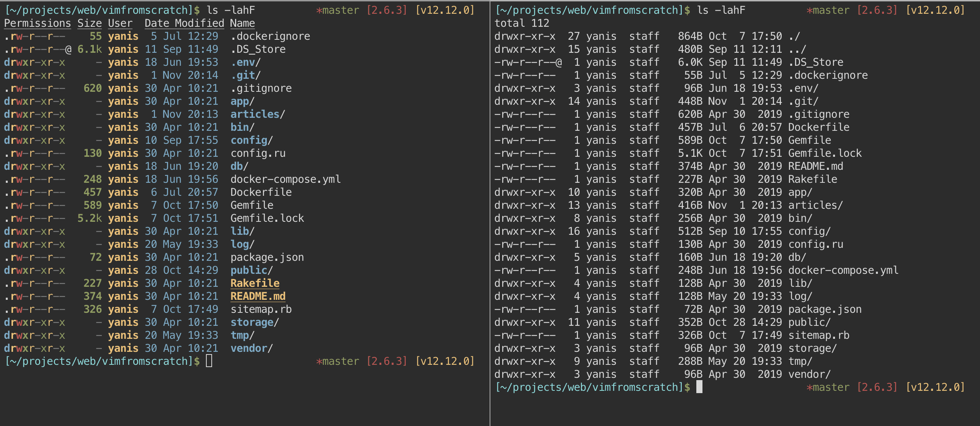
Task: Click the Dockerfile entry in right pane
Action: (x=818, y=127)
